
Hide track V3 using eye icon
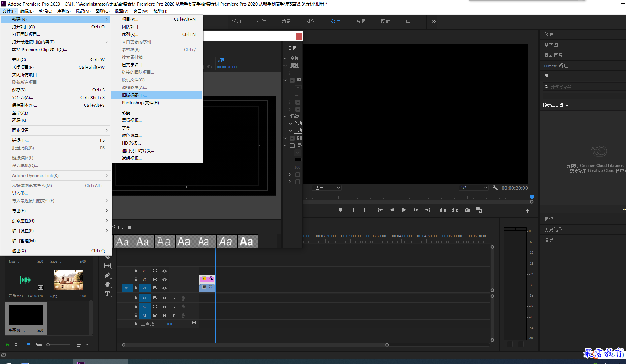coord(165,271)
